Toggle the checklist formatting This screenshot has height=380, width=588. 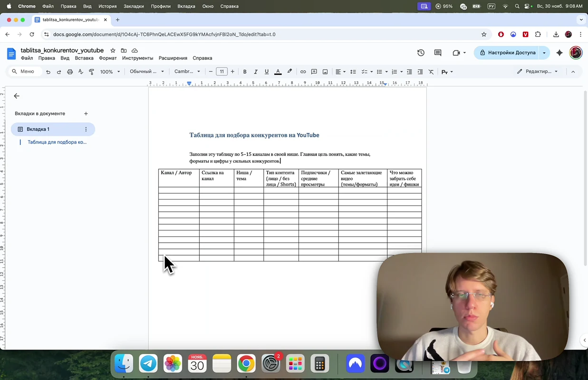(364, 72)
